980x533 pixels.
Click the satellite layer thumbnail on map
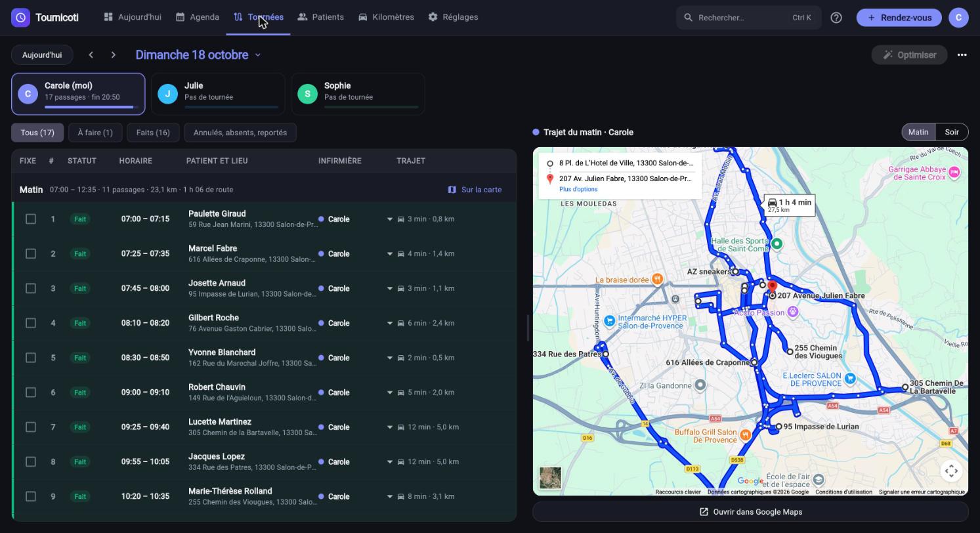[x=550, y=477]
